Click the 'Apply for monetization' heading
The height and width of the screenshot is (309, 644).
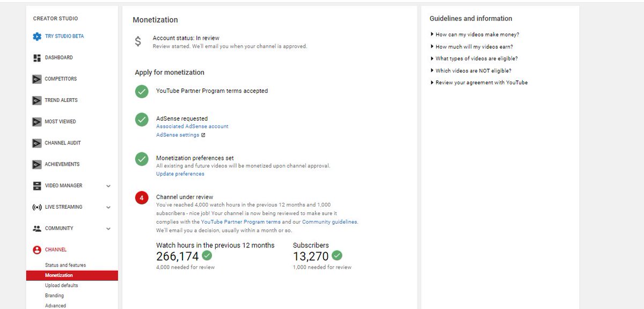pos(170,72)
